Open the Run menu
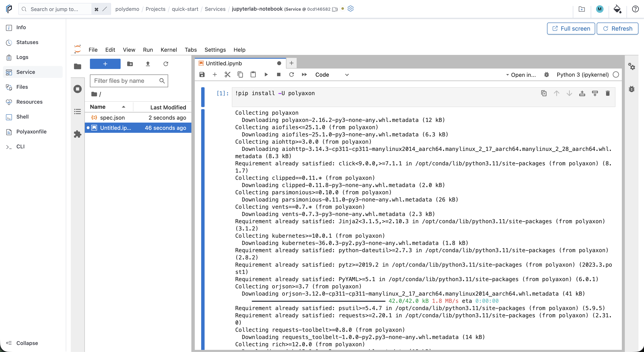644x352 pixels. 148,50
